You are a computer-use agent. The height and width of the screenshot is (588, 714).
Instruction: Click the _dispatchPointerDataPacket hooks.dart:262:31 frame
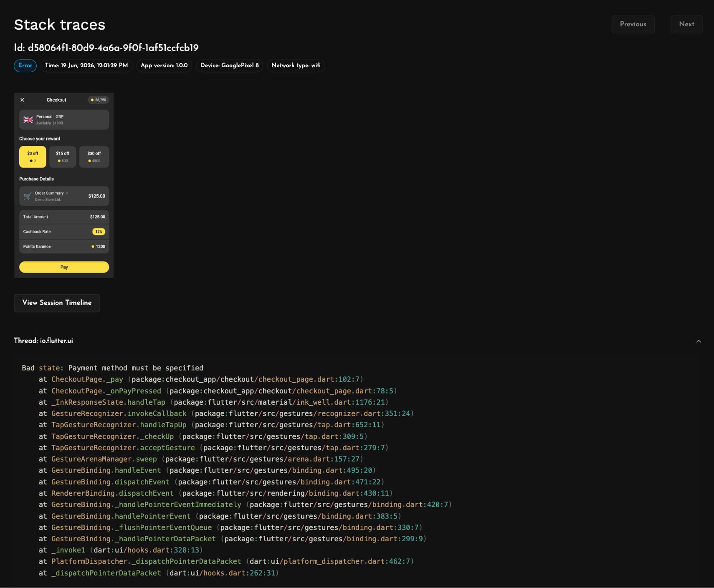(159, 573)
